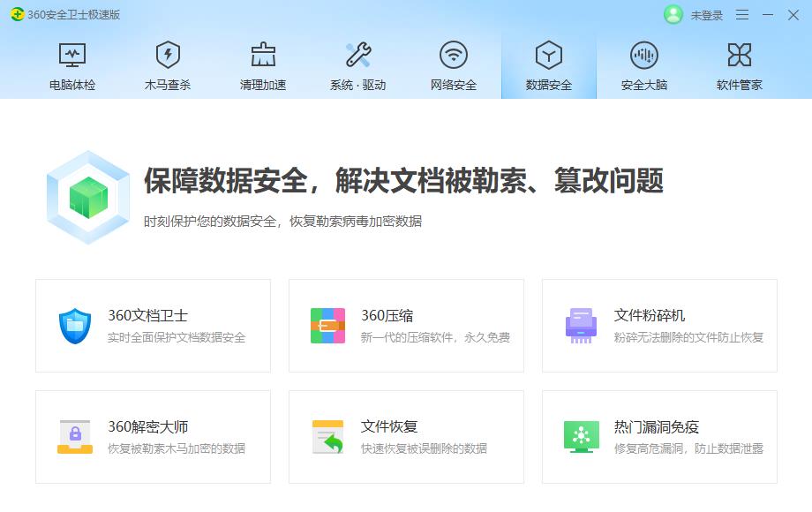
Task: Select the 网络安全 Wi-Fi icon
Action: click(453, 55)
